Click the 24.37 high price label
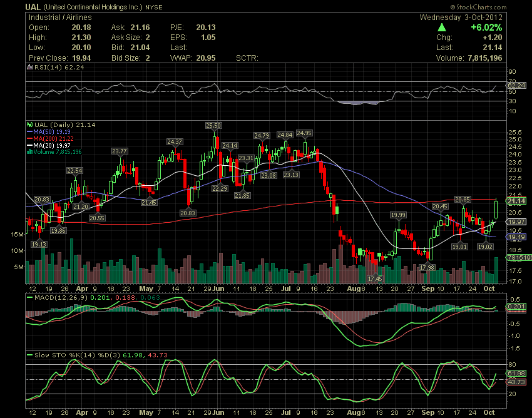The image size is (532, 418). [175, 142]
